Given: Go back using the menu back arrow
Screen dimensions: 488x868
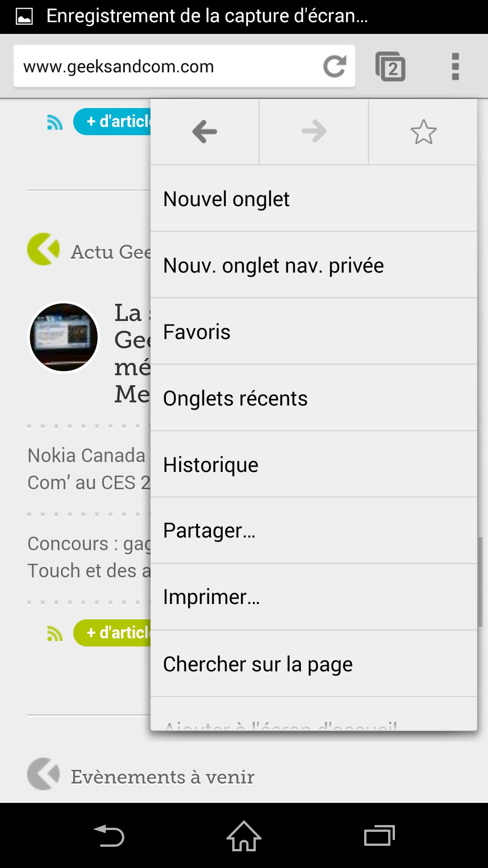Looking at the screenshot, I should (205, 132).
